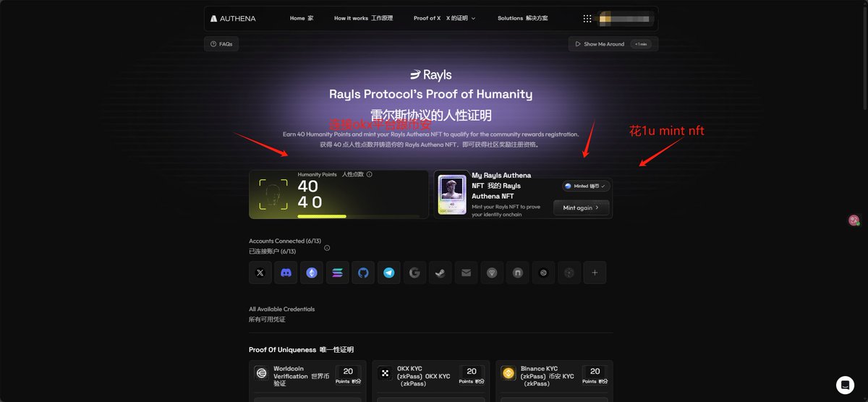Screen dimensions: 868x402
Task: Open the Discord account connection
Action: tap(286, 273)
